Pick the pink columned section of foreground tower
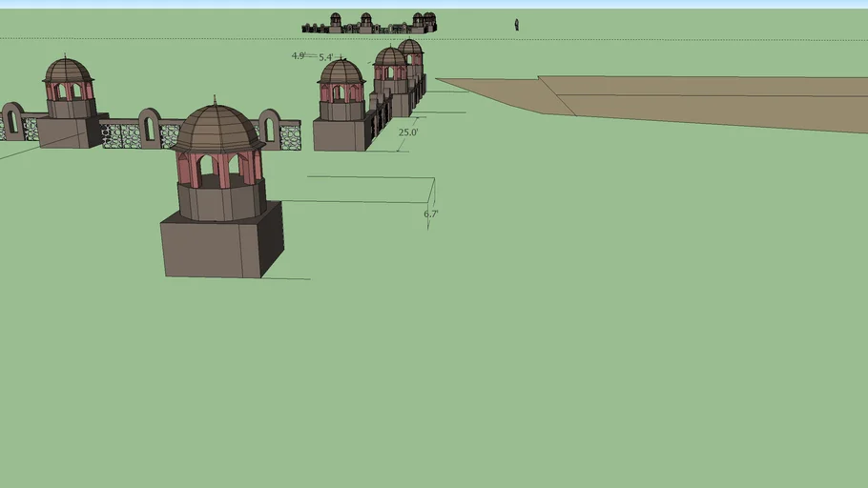This screenshot has width=868, height=488. (x=219, y=170)
